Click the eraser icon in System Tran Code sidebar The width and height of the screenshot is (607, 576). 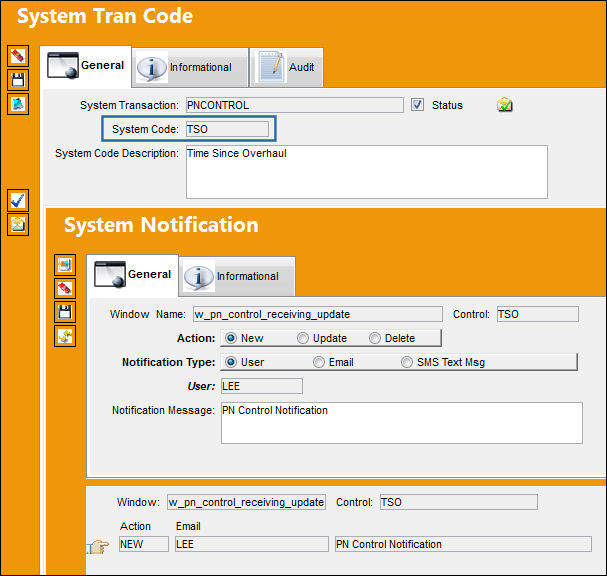pyautogui.click(x=18, y=56)
